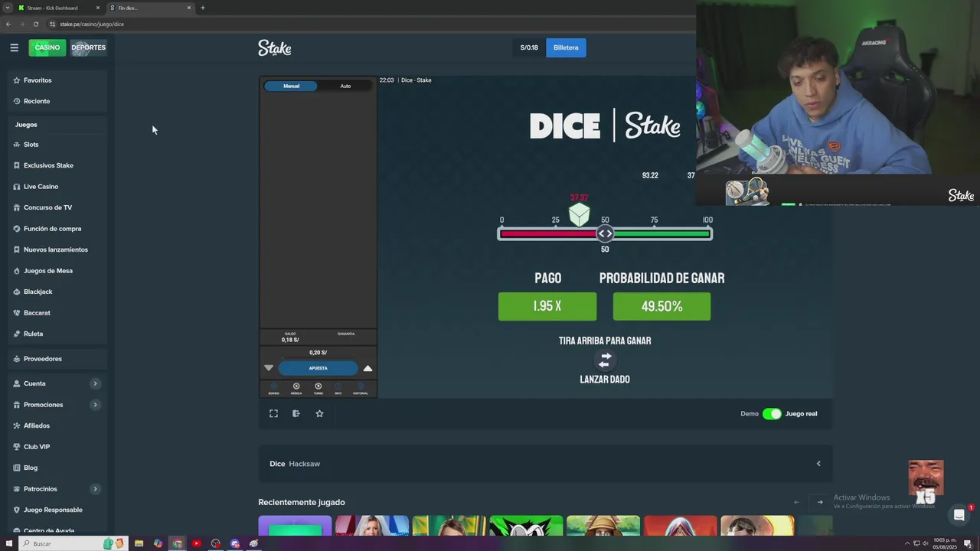Click the 49.50% win chance field
Image resolution: width=980 pixels, height=551 pixels.
(661, 306)
